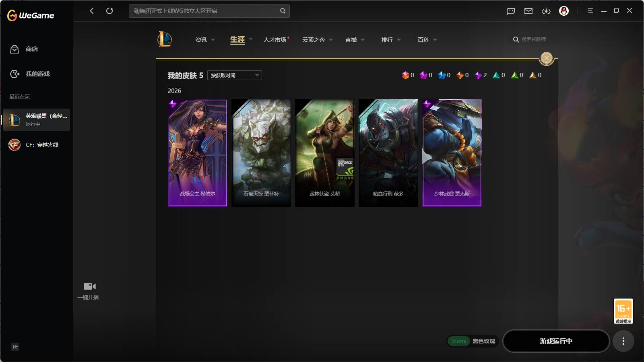Open the download manager icon
This screenshot has width=644, height=362.
pos(546,11)
